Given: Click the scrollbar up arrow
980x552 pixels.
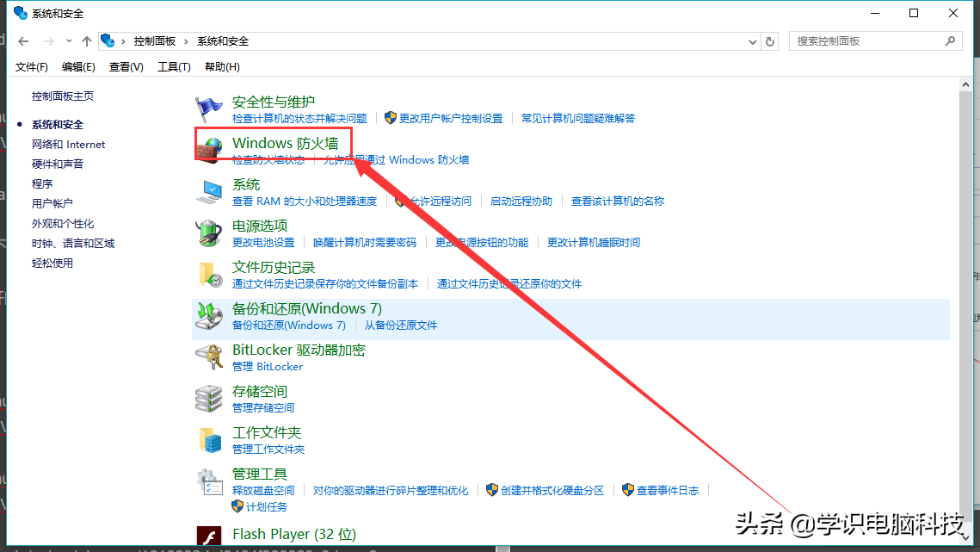Looking at the screenshot, I should (965, 84).
